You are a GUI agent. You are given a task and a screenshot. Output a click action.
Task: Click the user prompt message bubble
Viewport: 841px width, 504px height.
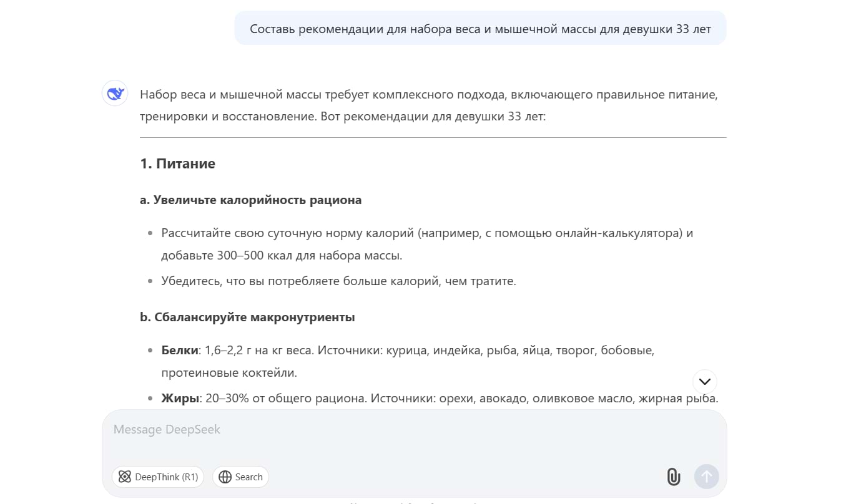pyautogui.click(x=480, y=29)
